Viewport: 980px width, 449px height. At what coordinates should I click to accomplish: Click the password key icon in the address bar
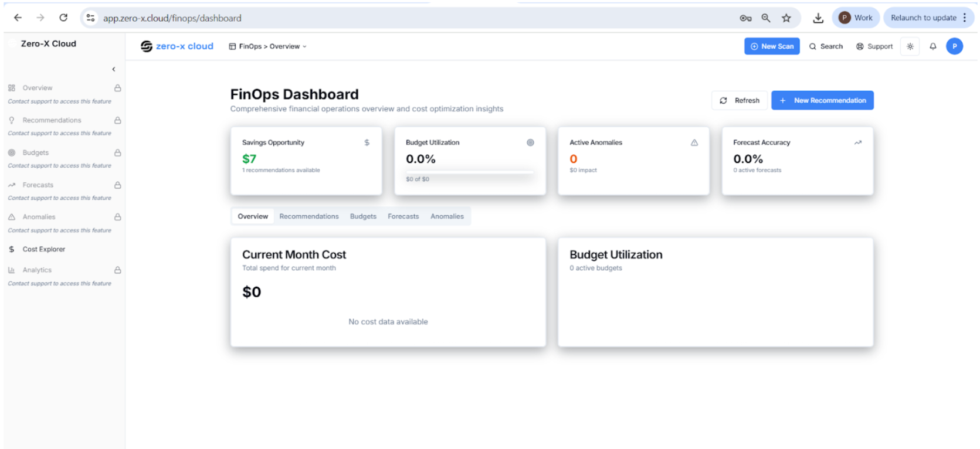tap(745, 18)
